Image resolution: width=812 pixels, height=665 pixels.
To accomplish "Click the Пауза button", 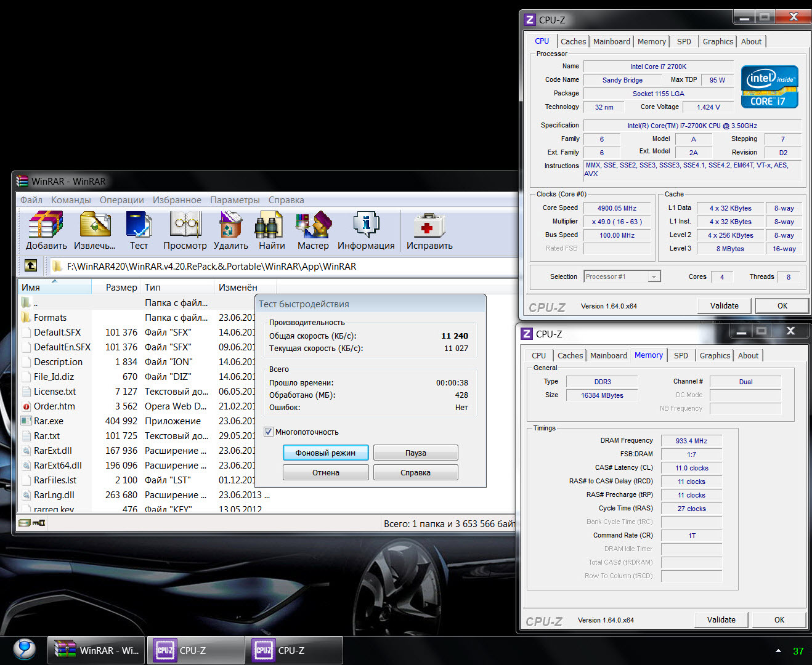I will [416, 453].
